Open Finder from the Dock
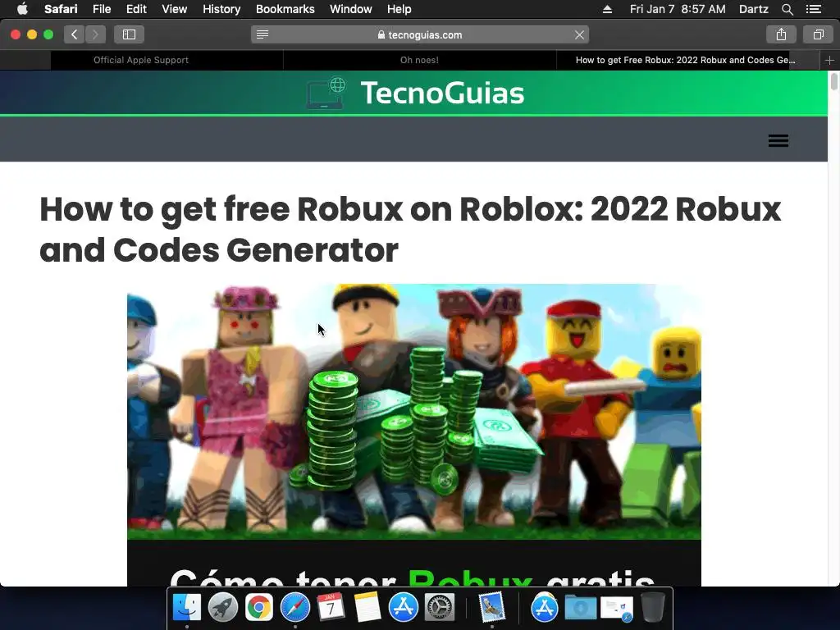The image size is (840, 630). (x=186, y=607)
